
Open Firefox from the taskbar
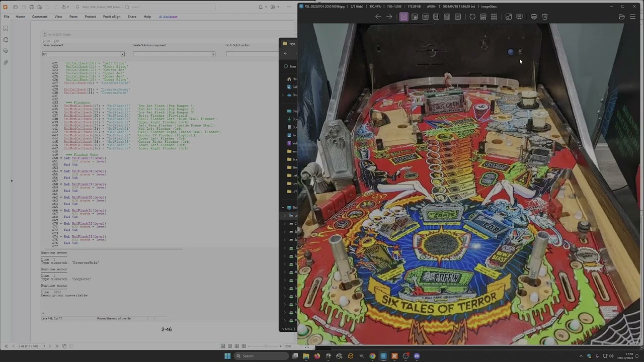coord(317,356)
